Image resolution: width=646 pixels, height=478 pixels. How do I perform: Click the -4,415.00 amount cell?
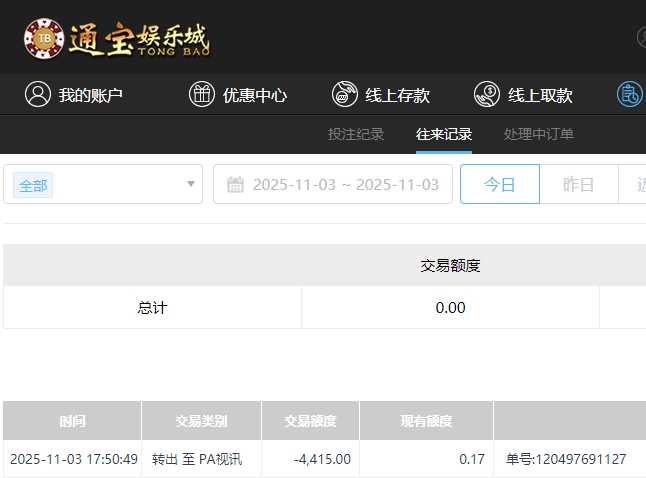pyautogui.click(x=311, y=459)
